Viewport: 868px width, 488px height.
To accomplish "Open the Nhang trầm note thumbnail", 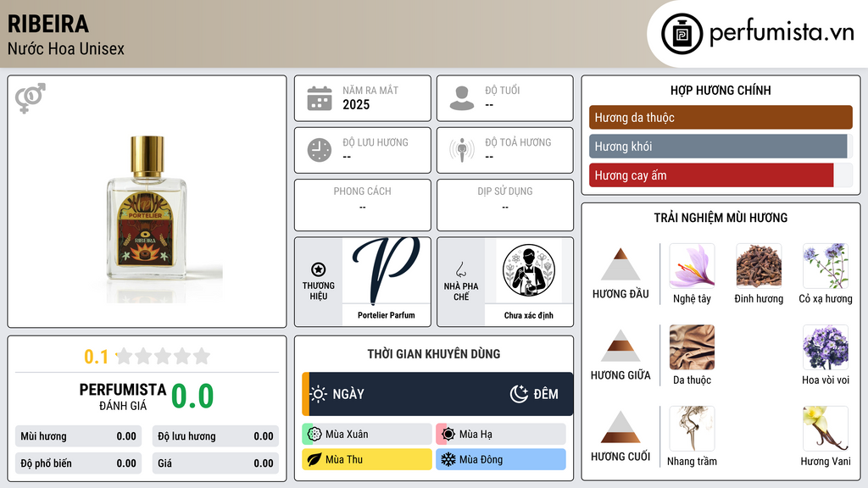I will [x=692, y=429].
